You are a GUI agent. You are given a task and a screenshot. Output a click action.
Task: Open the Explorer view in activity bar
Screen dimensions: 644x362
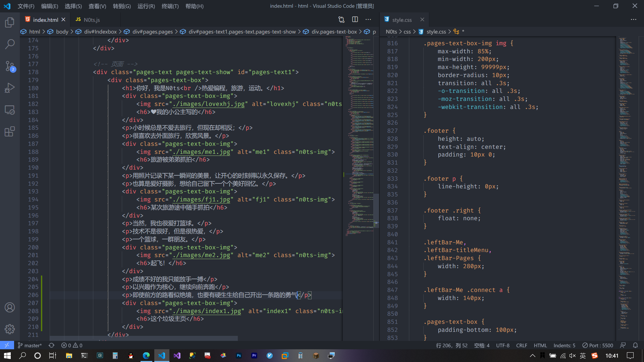point(10,22)
